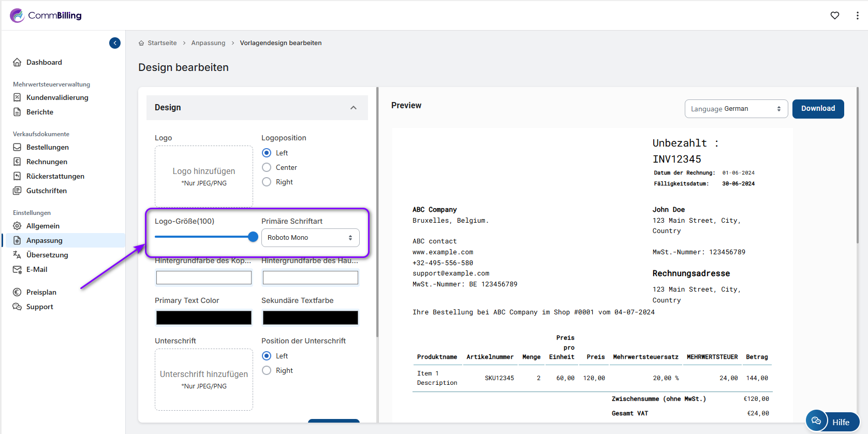Pick Sekundäre Textfarbe swatch
The image size is (868, 434).
click(x=311, y=317)
